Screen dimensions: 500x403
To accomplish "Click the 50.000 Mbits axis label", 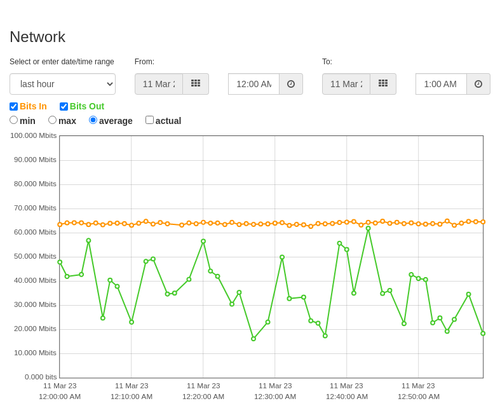I will [35, 256].
